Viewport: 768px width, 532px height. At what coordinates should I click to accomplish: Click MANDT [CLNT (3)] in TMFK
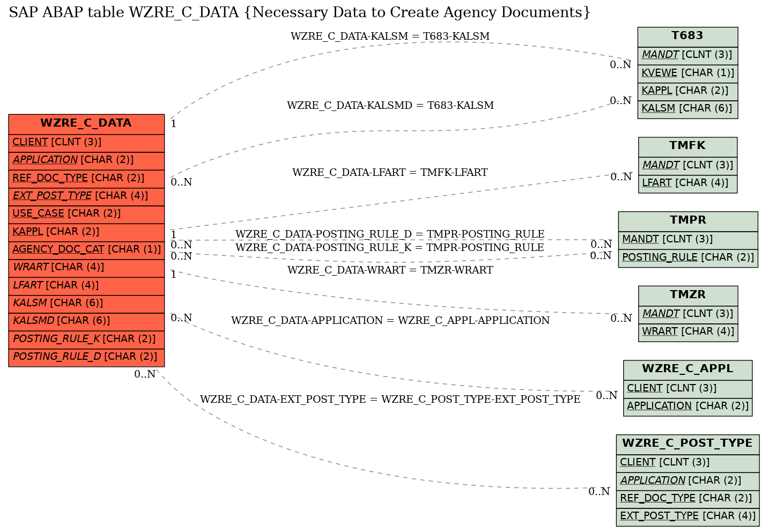[688, 165]
